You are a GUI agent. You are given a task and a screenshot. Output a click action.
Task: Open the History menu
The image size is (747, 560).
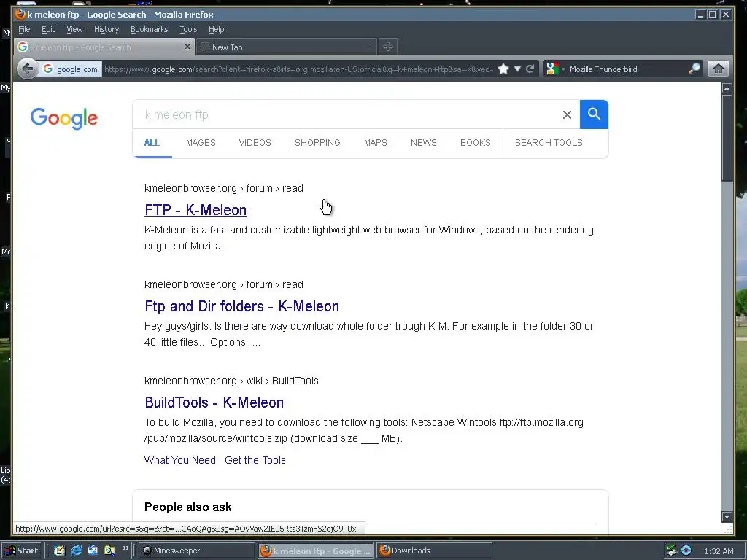click(x=107, y=29)
